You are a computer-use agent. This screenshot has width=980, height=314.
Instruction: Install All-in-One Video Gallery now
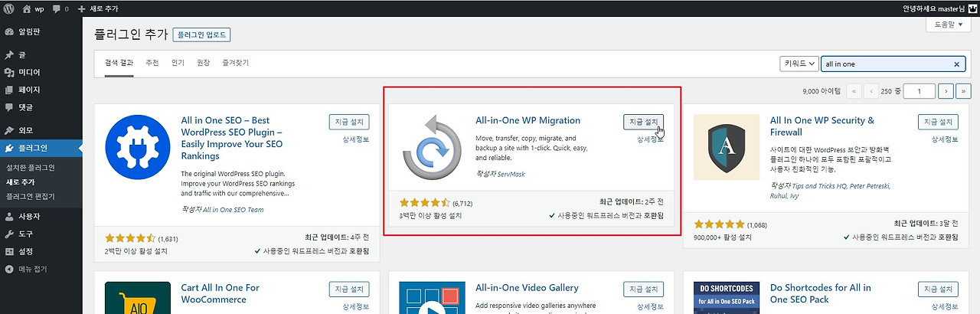(644, 289)
